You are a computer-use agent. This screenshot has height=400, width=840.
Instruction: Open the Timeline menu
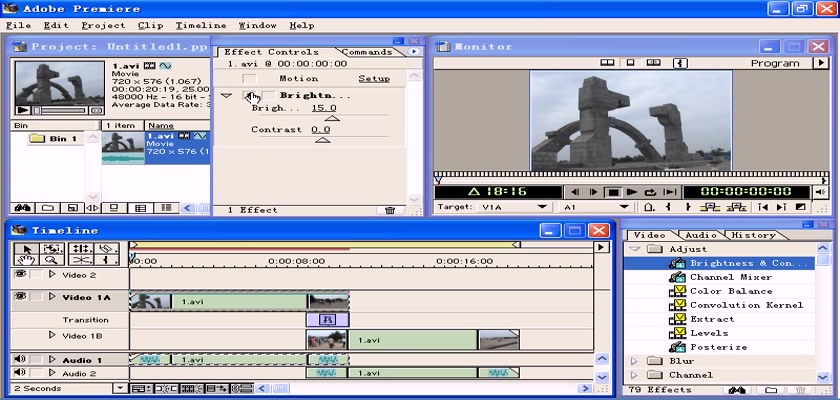[201, 25]
